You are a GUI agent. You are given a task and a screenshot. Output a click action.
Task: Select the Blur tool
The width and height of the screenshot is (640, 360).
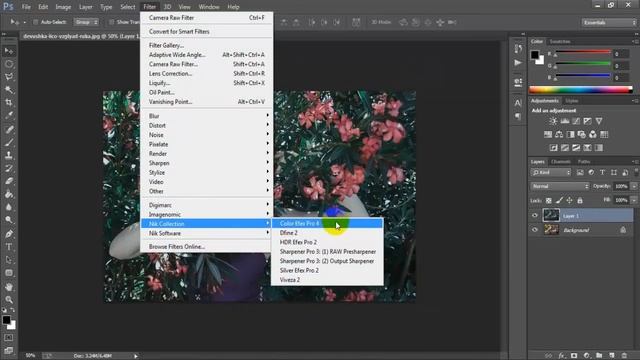pyautogui.click(x=9, y=207)
